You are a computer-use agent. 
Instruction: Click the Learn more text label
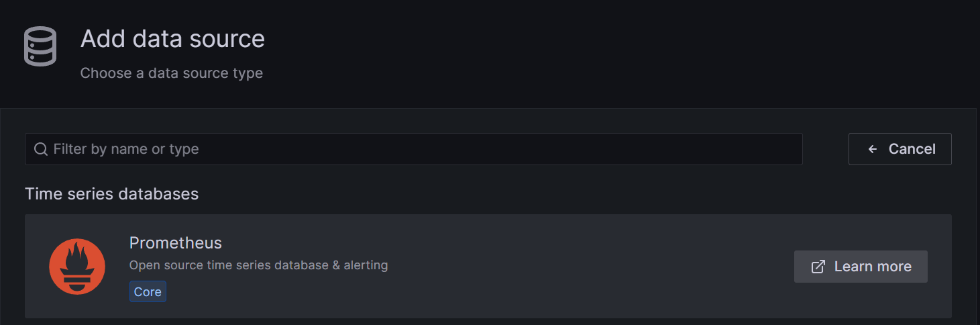pos(873,267)
